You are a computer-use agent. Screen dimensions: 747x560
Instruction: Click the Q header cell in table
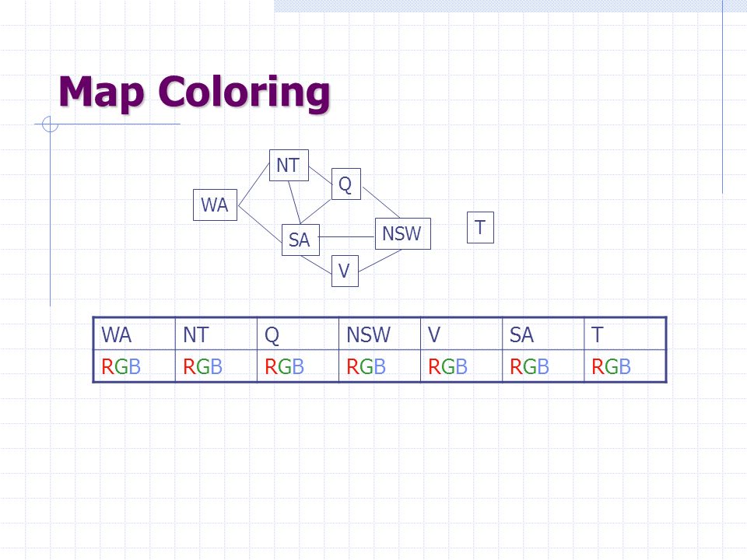(x=298, y=334)
